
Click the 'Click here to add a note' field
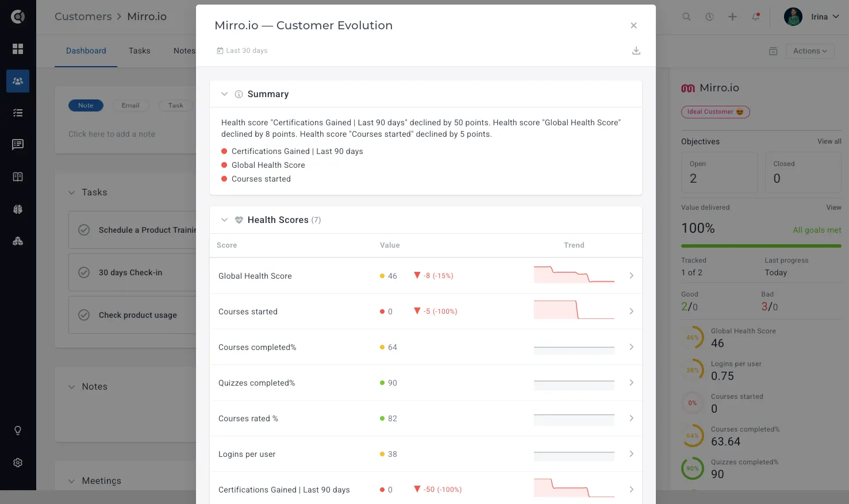112,134
